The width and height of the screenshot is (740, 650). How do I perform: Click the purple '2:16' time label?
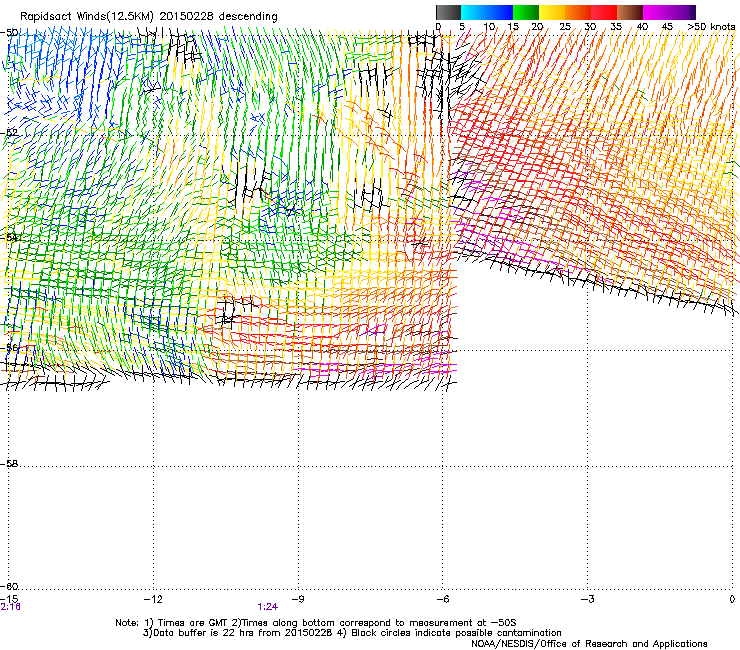[10, 607]
